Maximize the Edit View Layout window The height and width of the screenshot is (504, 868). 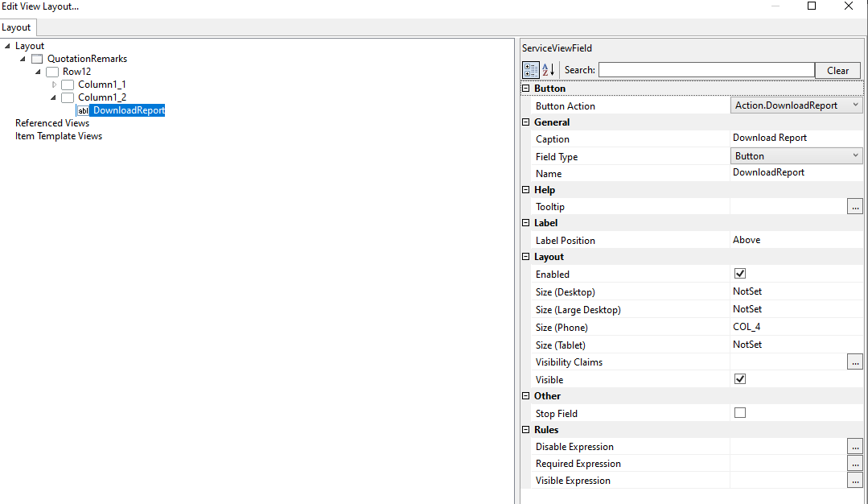coord(812,6)
